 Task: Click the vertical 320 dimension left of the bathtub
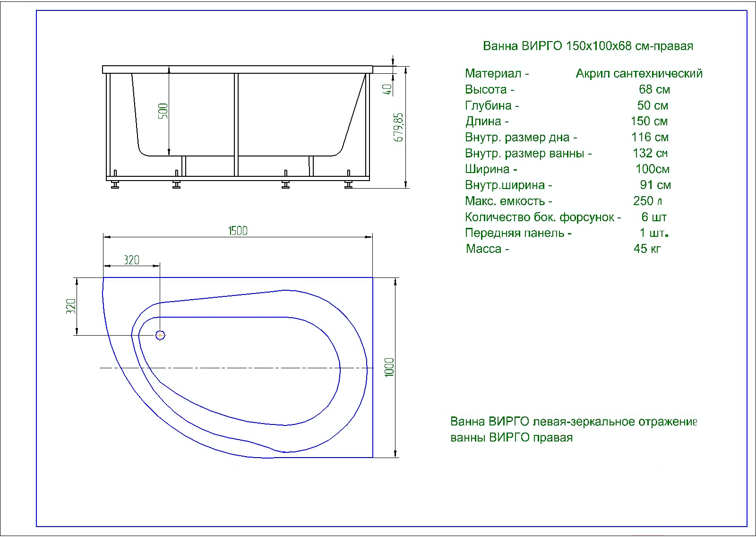pyautogui.click(x=71, y=306)
